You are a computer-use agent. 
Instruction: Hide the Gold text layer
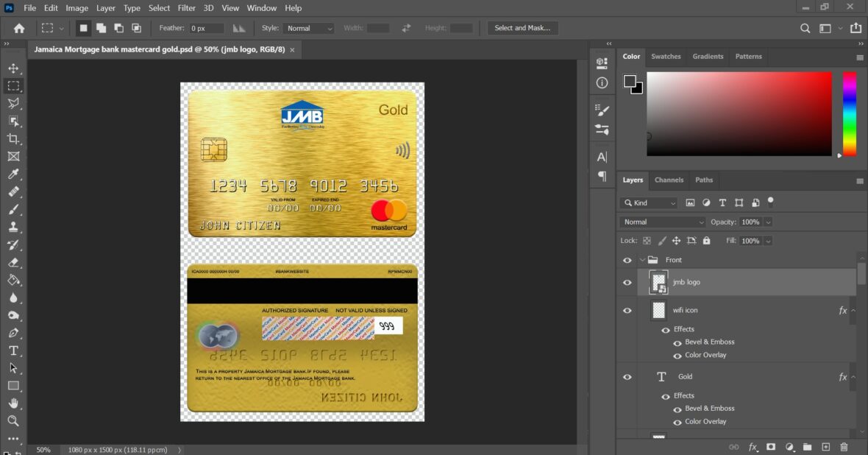627,377
